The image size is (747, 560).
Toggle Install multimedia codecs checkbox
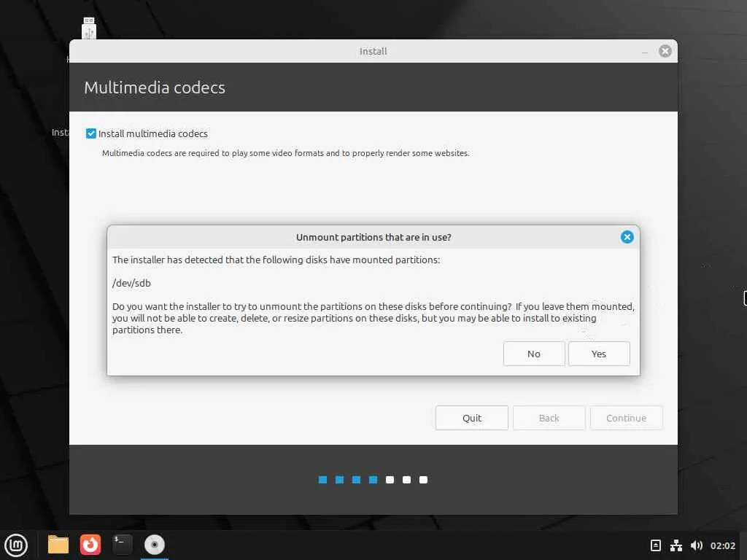click(91, 134)
